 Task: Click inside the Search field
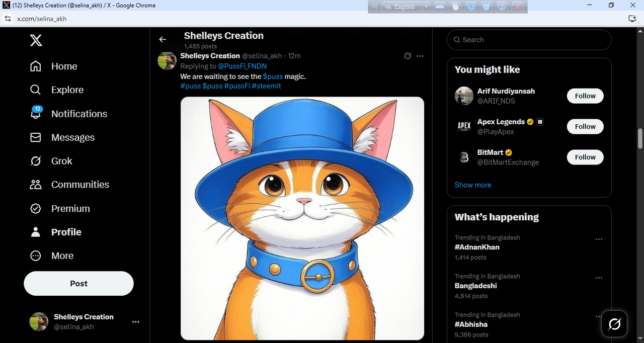529,40
